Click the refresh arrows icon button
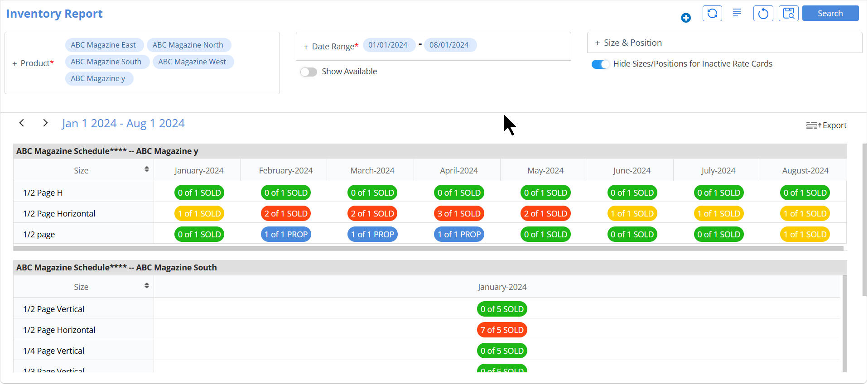 (712, 13)
